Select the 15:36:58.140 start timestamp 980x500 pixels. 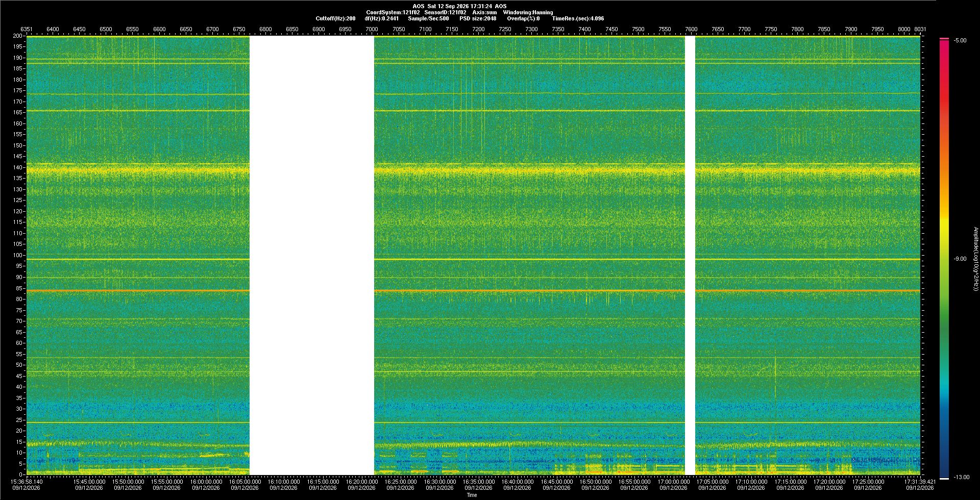pyautogui.click(x=27, y=481)
